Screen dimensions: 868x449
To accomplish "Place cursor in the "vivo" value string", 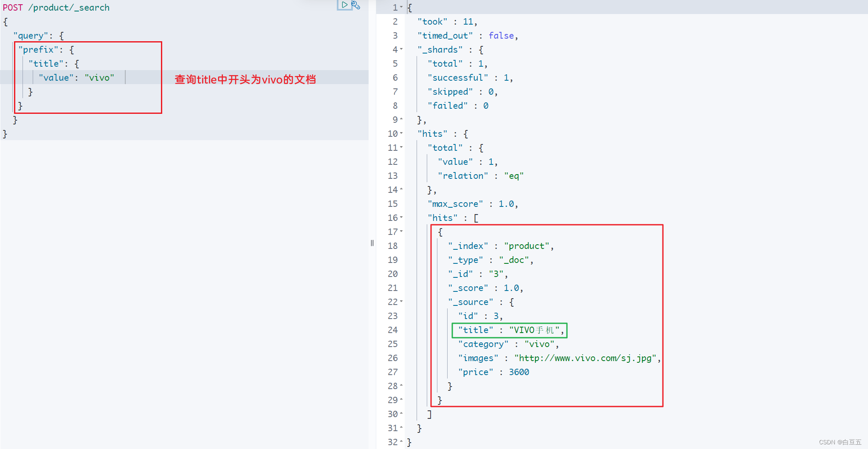I will [99, 78].
